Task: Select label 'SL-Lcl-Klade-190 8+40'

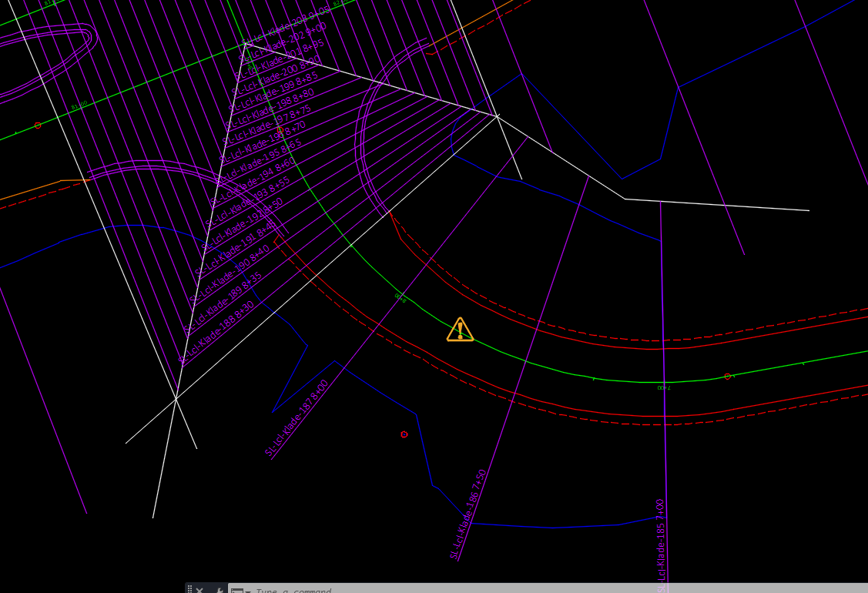Action: 230,275
